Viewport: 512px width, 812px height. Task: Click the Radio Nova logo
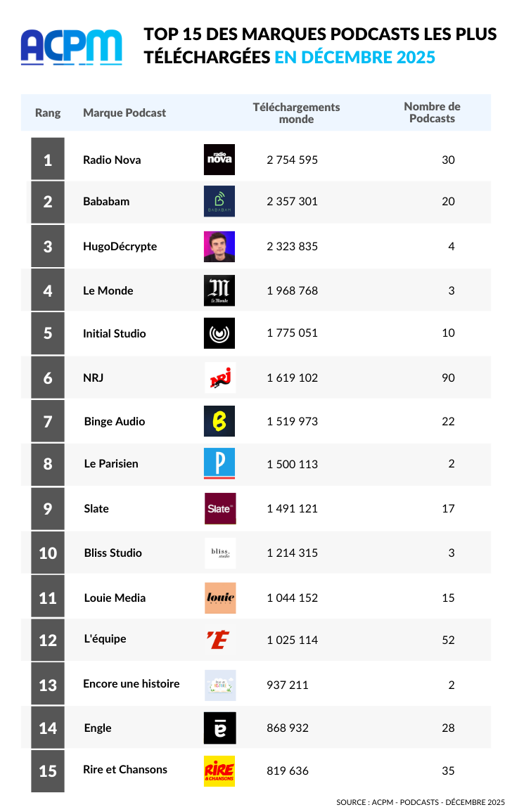tap(219, 160)
